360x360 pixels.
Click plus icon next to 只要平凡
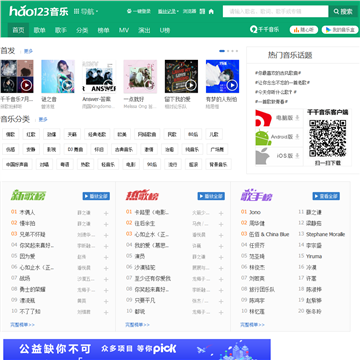221,301
